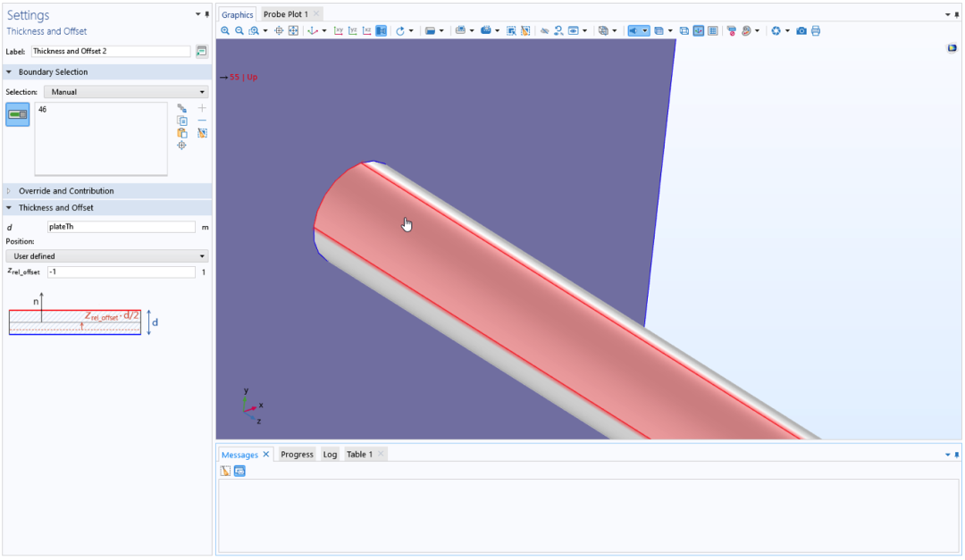This screenshot has height=560, width=965.
Task: Open the Selection Manual dropdown
Action: (x=126, y=92)
